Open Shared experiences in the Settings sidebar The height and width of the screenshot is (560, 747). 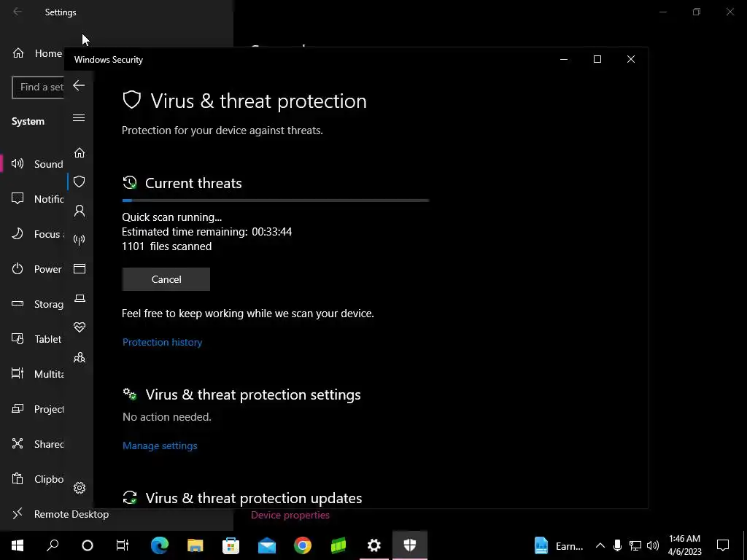(37, 444)
